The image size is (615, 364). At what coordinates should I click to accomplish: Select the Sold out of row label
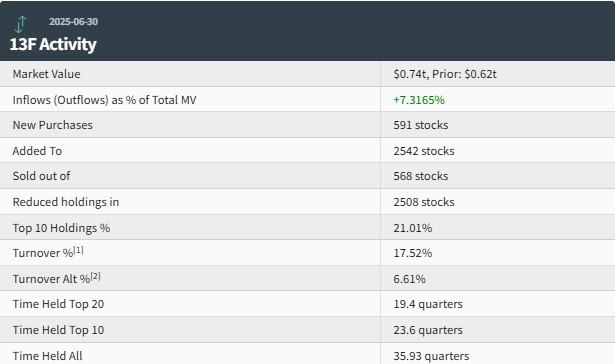(x=41, y=176)
